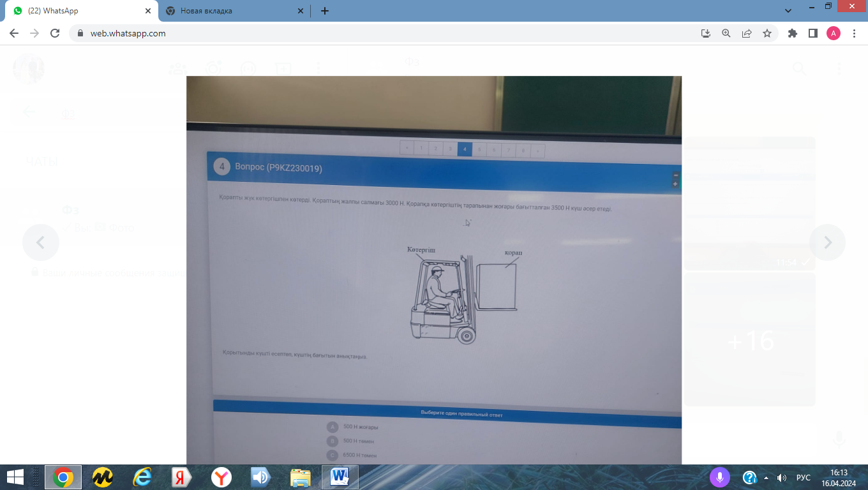Show the previous photo with the left arrow
This screenshot has width=868, height=490.
41,242
